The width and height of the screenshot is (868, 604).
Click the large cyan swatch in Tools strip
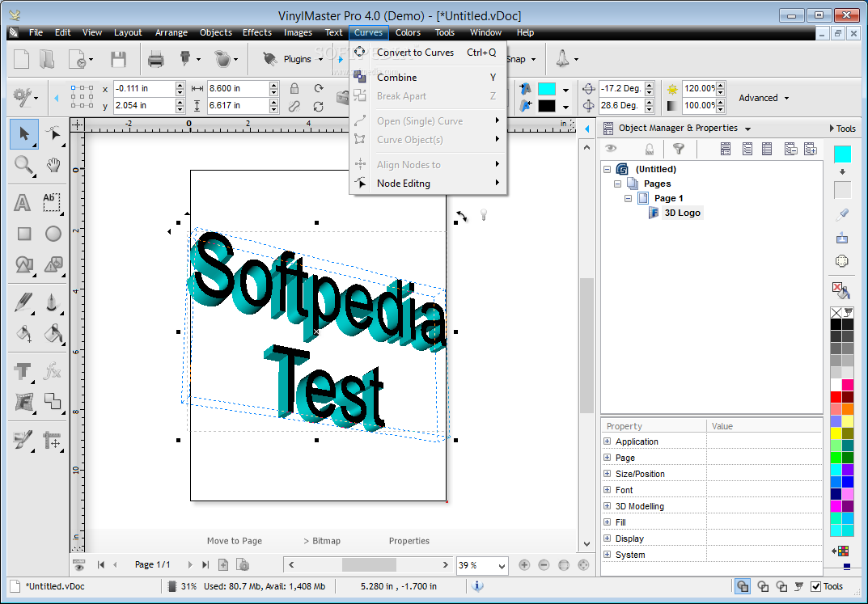pos(842,154)
